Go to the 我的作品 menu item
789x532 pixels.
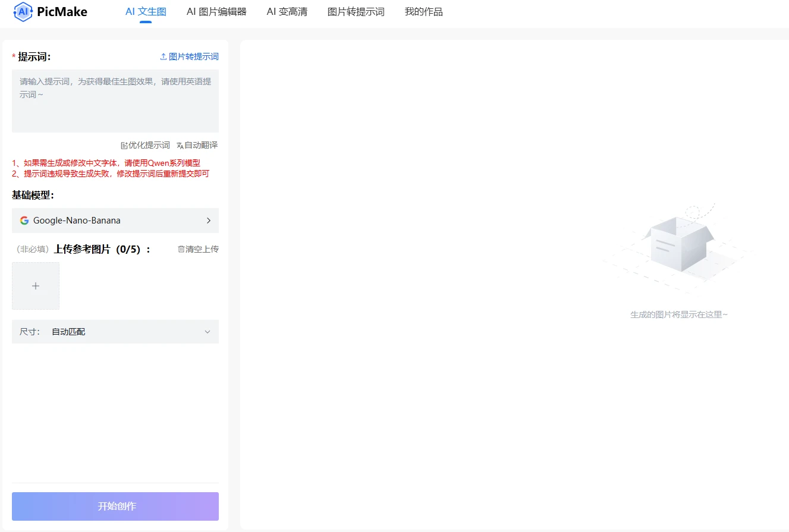(x=423, y=11)
